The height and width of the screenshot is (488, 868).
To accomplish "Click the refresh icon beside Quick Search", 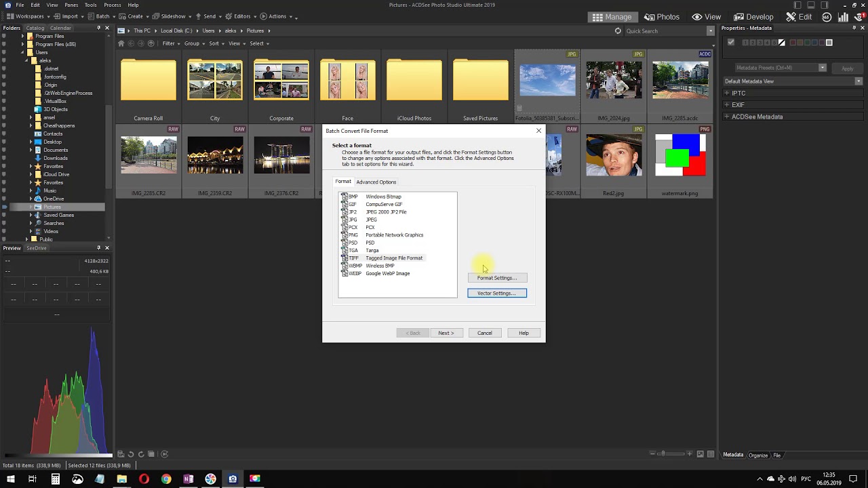I will pos(618,30).
